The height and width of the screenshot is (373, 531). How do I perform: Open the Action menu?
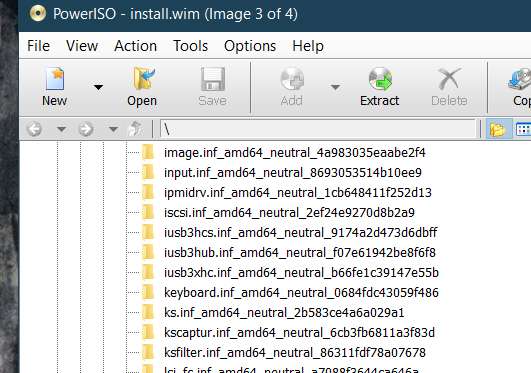pyautogui.click(x=135, y=46)
